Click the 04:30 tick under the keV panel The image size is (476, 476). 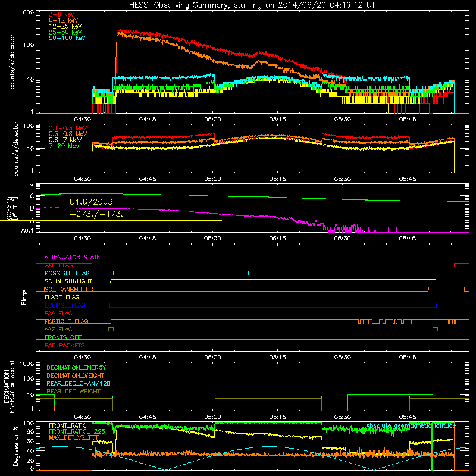(x=83, y=120)
